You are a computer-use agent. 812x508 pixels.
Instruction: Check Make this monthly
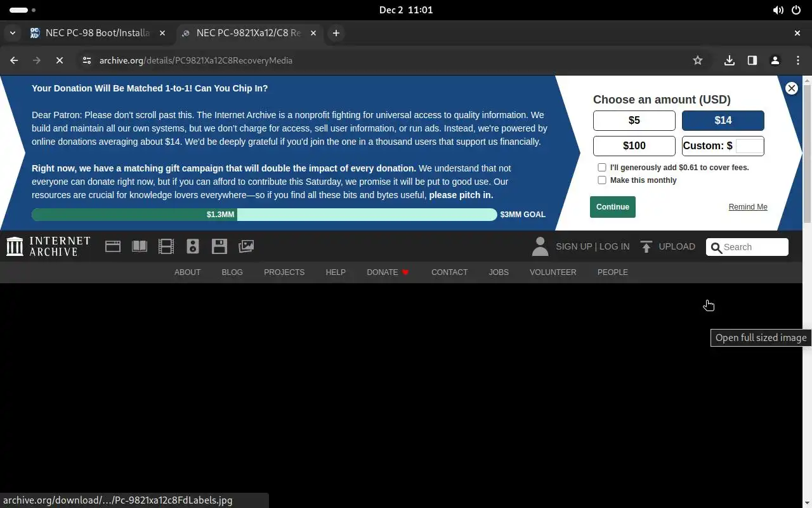[x=602, y=180]
